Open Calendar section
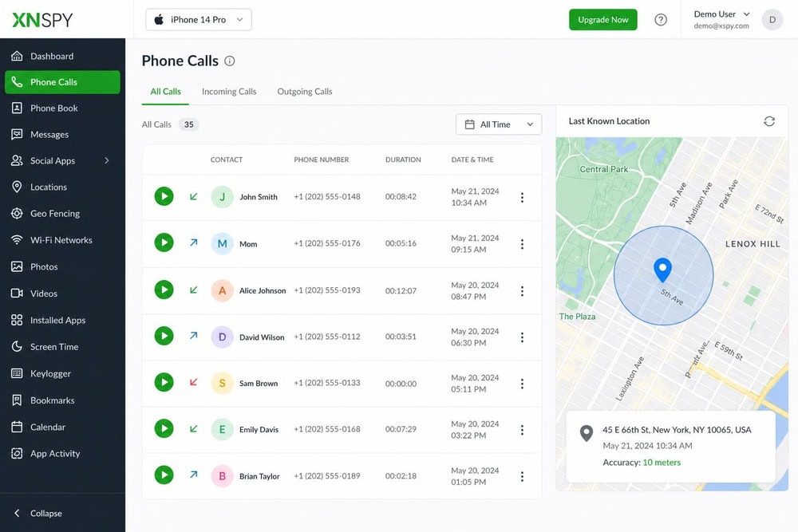 tap(62, 427)
